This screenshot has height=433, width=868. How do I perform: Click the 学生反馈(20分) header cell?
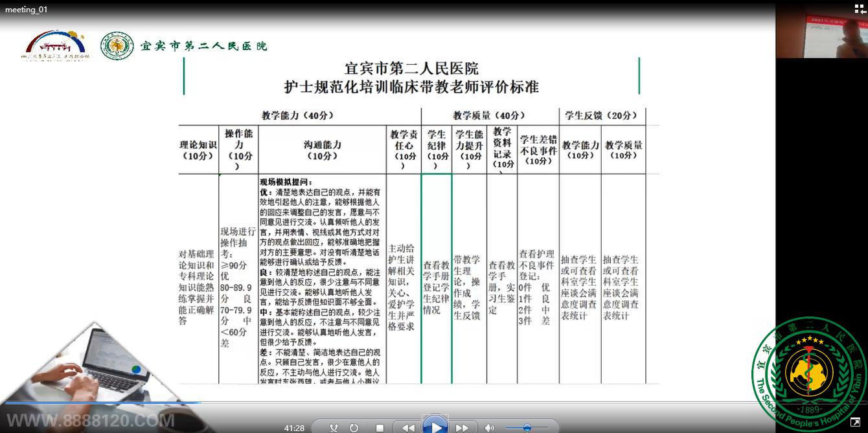point(602,116)
